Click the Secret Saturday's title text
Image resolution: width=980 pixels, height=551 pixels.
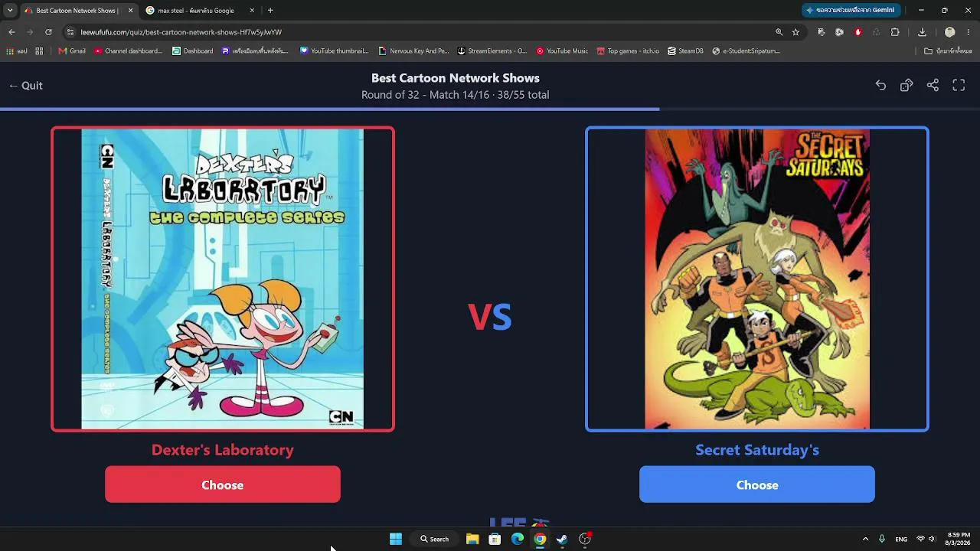tap(757, 450)
